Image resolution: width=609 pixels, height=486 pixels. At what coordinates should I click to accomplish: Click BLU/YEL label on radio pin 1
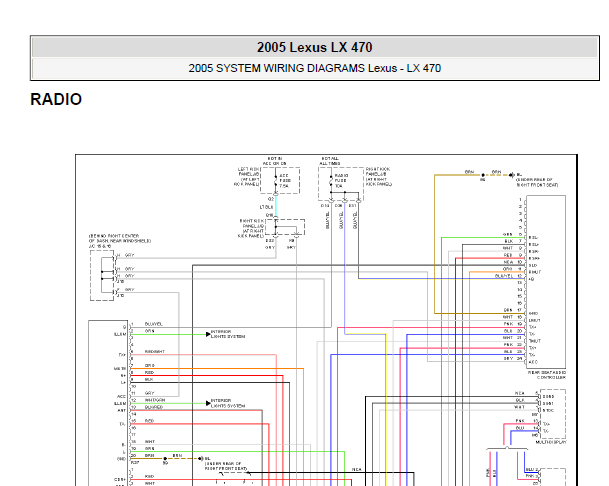click(x=153, y=324)
